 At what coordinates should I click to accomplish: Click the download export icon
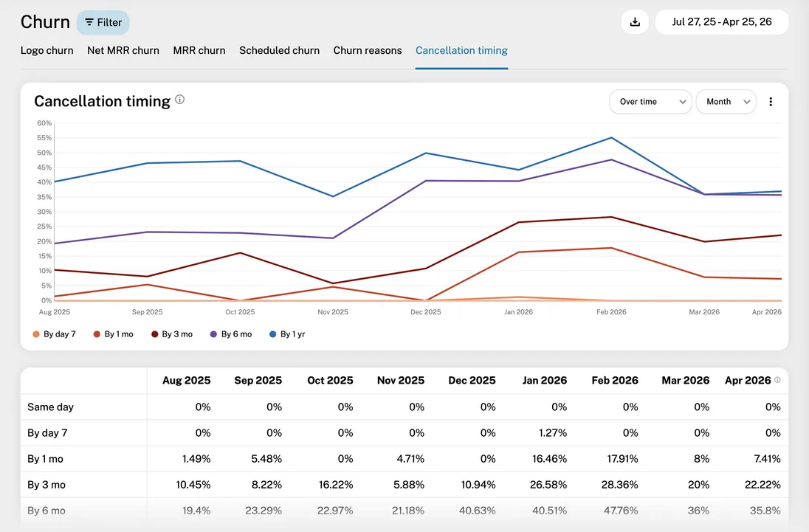point(635,22)
